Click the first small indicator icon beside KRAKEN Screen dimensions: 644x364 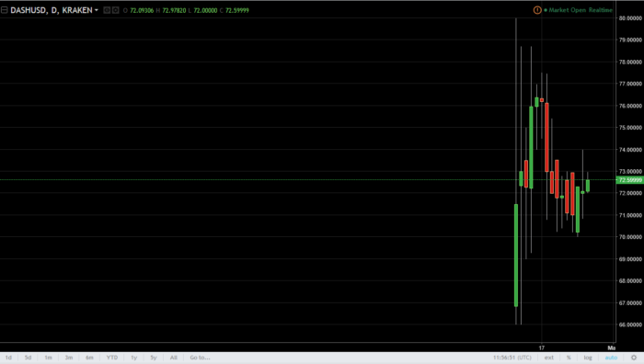[x=107, y=10]
